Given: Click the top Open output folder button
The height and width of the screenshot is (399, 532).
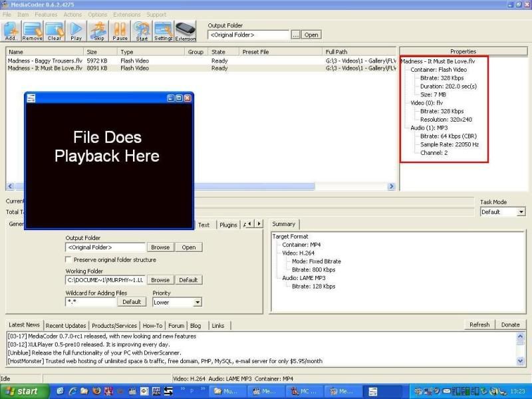Looking at the screenshot, I should (311, 35).
